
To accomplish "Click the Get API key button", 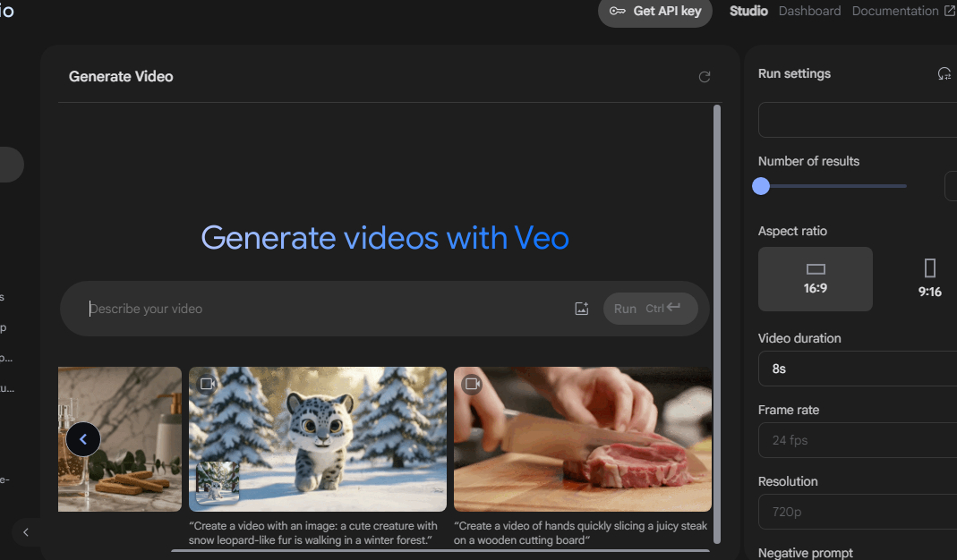I will pyautogui.click(x=655, y=11).
